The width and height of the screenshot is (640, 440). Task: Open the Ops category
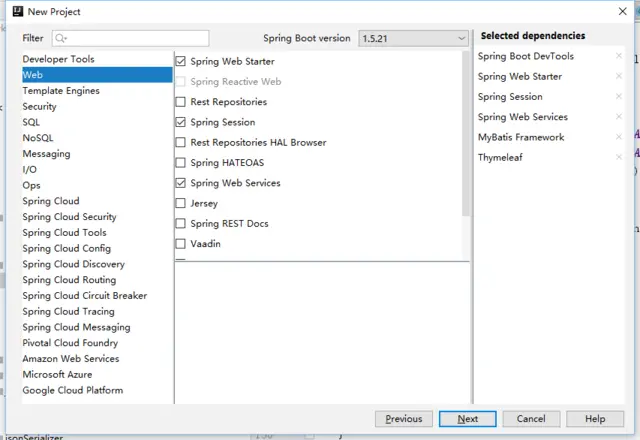tap(97, 185)
